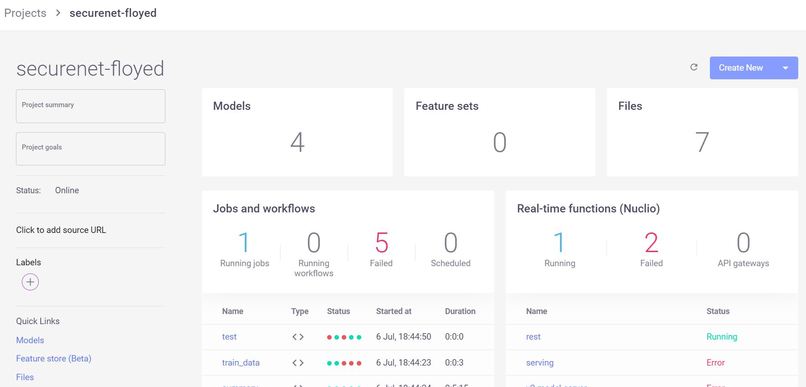Image resolution: width=806 pixels, height=387 pixels.
Task: Click the Jobs and workflows heading
Action: pyautogui.click(x=264, y=209)
